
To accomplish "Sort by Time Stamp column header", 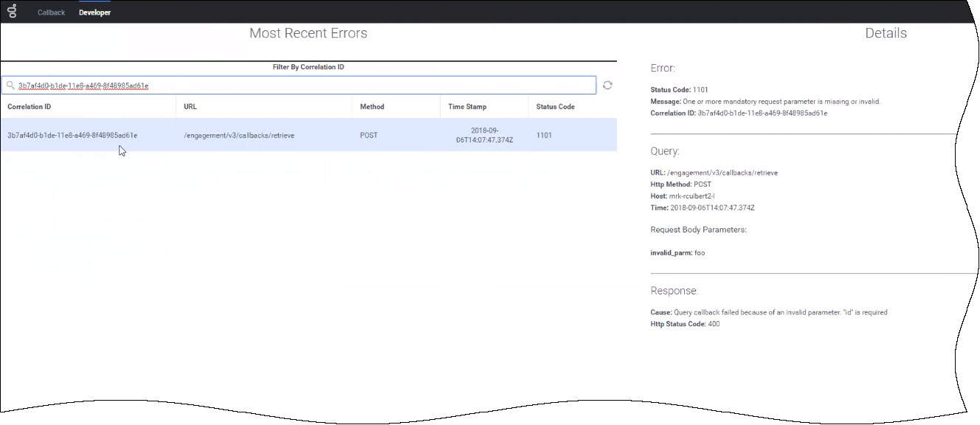I will point(467,107).
